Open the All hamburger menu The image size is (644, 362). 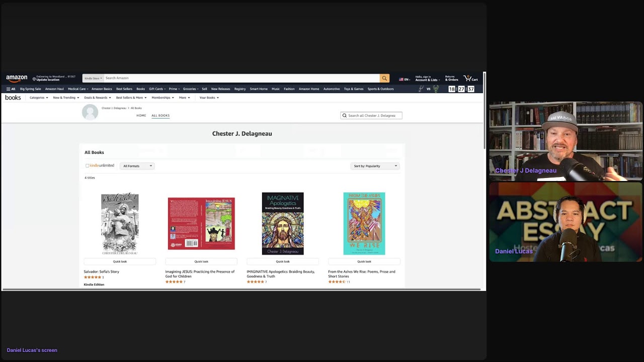(11, 89)
